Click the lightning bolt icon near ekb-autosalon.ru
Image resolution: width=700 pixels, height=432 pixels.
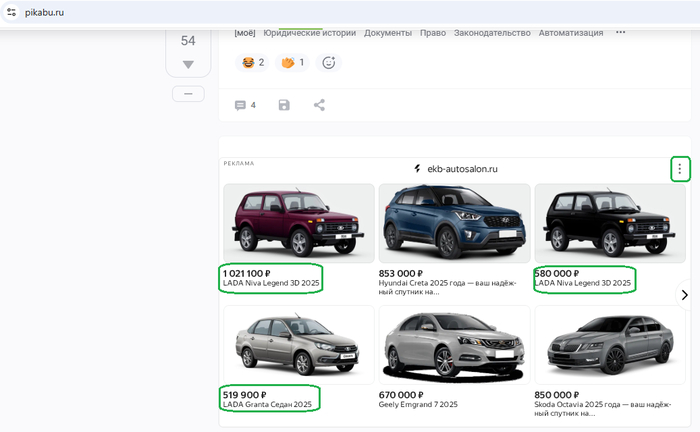click(417, 169)
